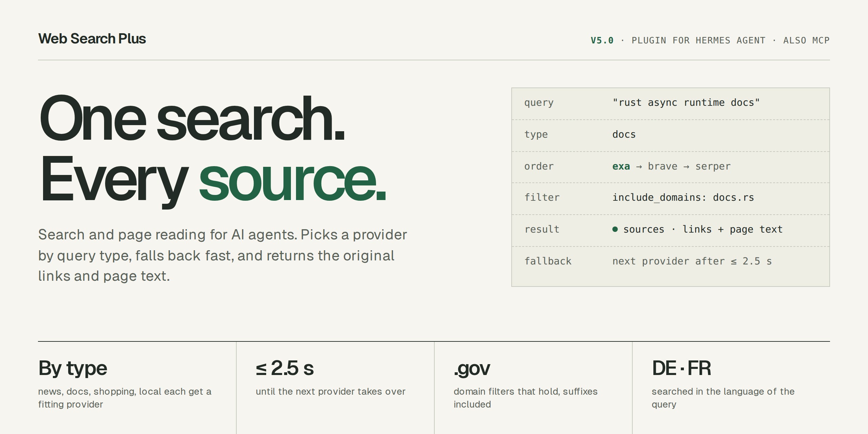Click the paragraph starting "Search and page reading"
Image resolution: width=868 pixels, height=434 pixels.
222,255
